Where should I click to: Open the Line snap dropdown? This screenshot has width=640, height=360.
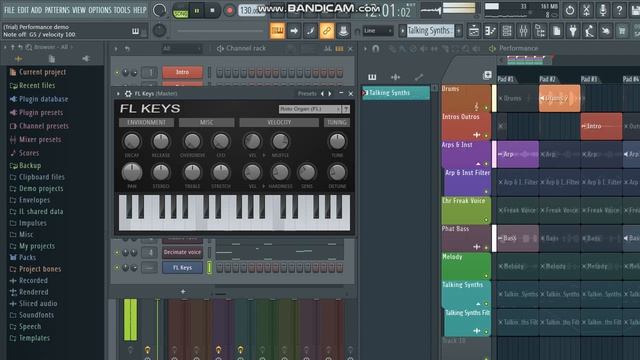(x=378, y=31)
